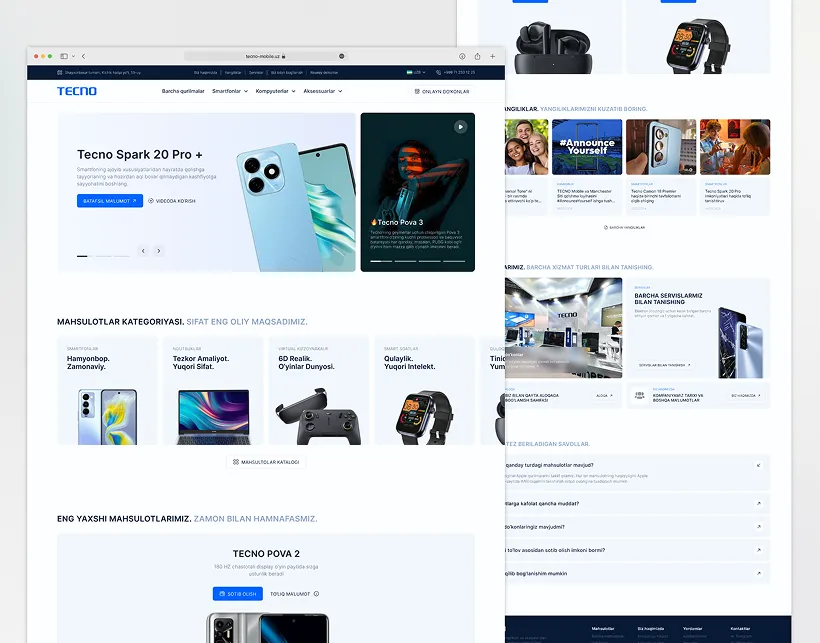
Task: Click the Kontaktlar footer heading in back window
Action: [x=740, y=628]
